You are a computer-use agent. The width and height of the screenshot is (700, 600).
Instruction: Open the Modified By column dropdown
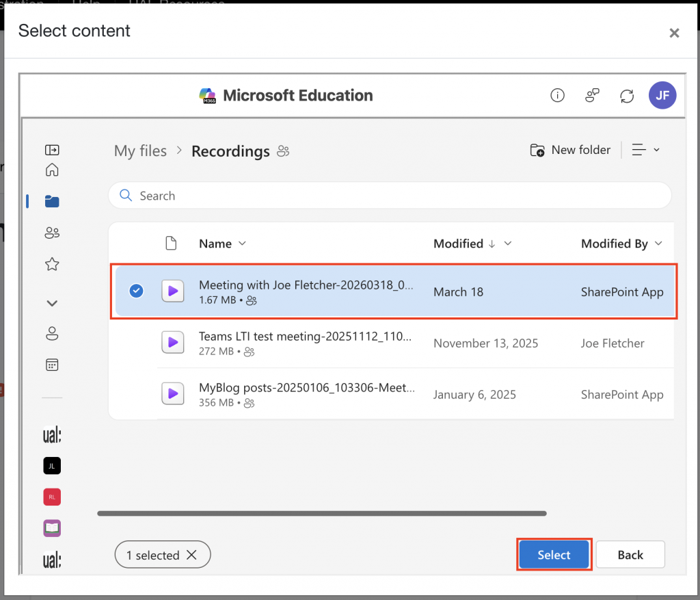[658, 244]
